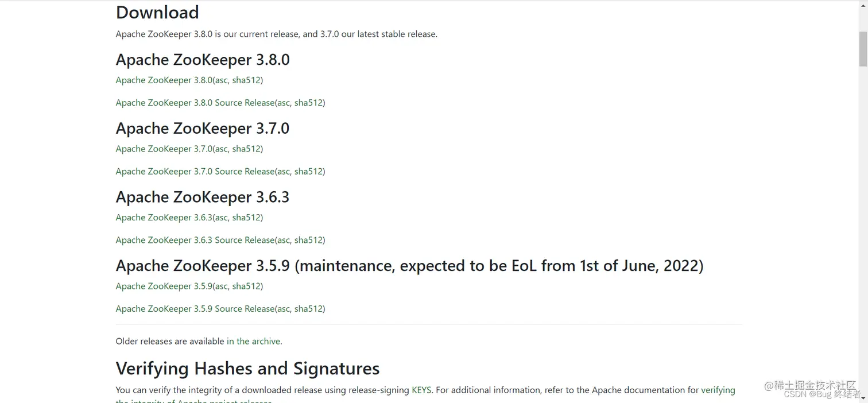The image size is (868, 403).
Task: Click the 'Verifying Hashes and Signatures' heading
Action: [x=247, y=368]
